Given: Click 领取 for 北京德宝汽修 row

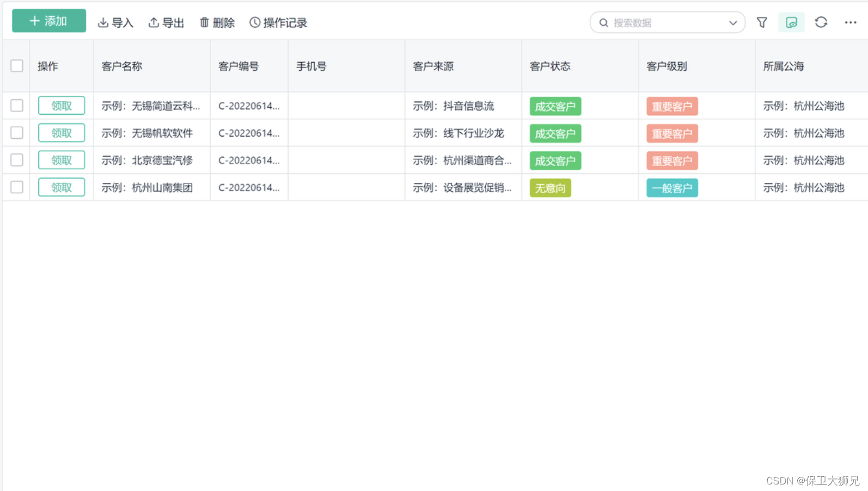Looking at the screenshot, I should point(62,160).
